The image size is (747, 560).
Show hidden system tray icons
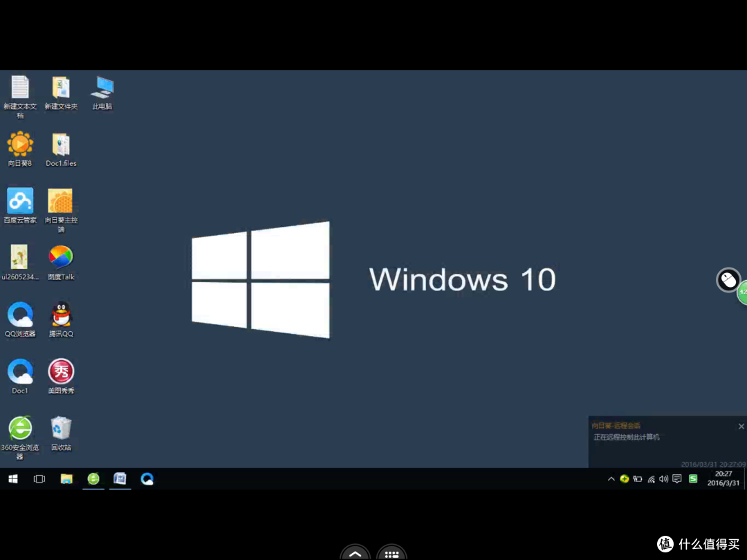[611, 479]
